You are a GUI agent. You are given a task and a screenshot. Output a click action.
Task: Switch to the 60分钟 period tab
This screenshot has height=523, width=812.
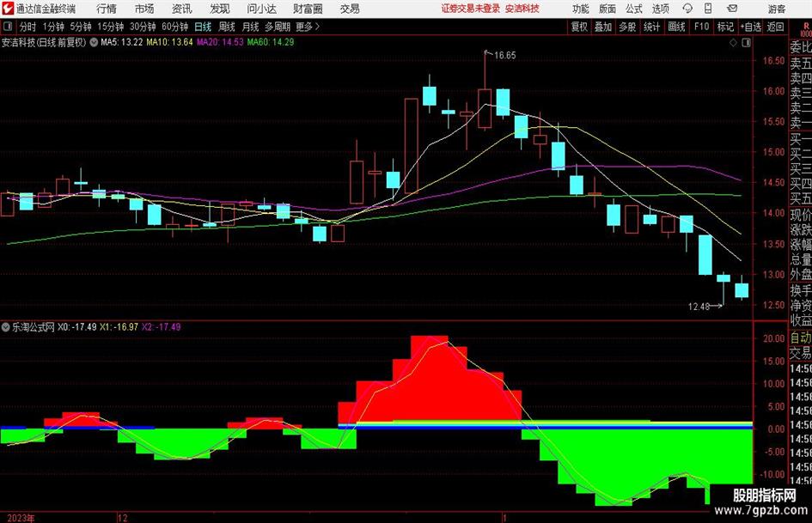tap(174, 27)
